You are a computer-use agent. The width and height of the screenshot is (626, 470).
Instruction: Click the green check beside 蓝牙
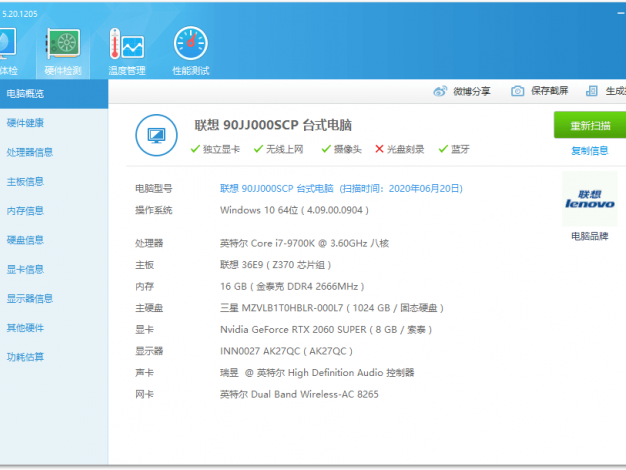pos(443,149)
